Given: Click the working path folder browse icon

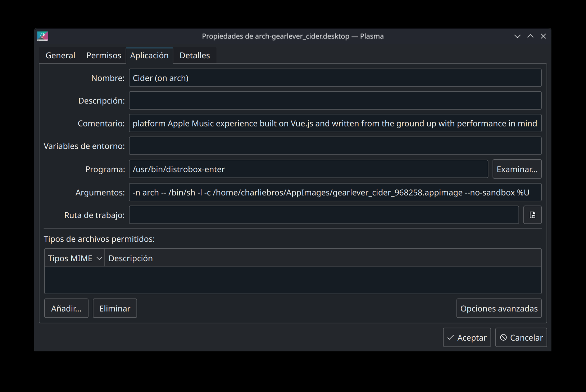Looking at the screenshot, I should point(532,215).
